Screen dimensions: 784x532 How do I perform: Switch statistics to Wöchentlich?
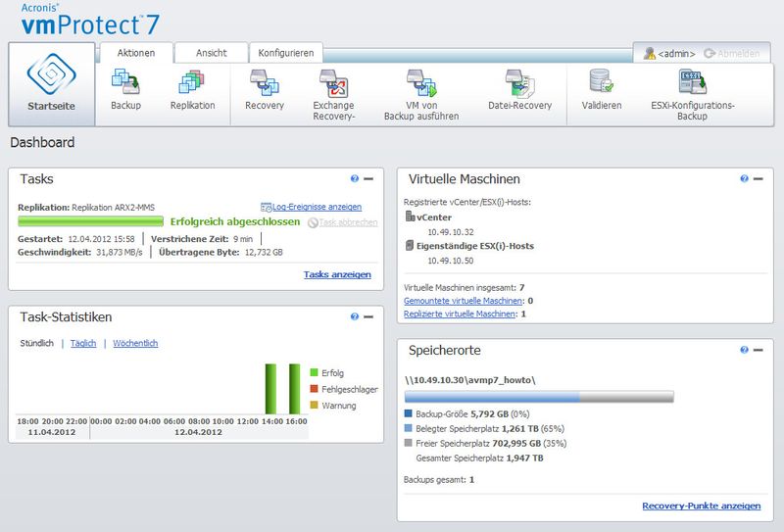(135, 343)
